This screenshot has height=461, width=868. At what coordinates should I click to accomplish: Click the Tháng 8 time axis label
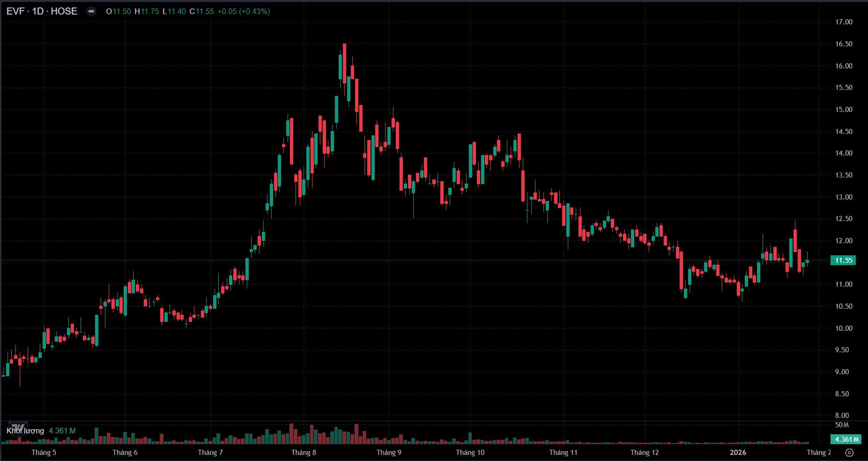304,453
